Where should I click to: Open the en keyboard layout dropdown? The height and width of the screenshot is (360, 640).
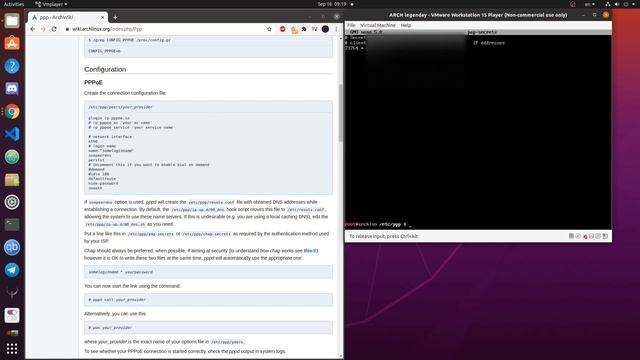589,4
